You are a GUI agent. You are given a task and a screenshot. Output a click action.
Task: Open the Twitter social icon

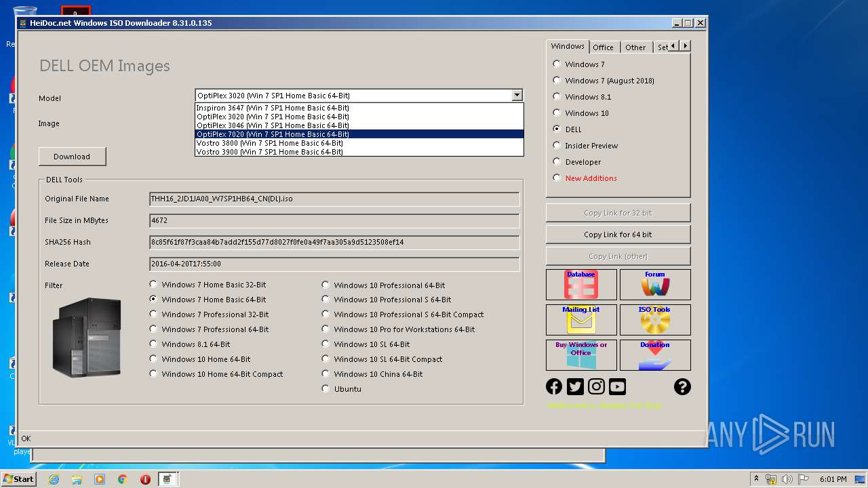pos(575,386)
